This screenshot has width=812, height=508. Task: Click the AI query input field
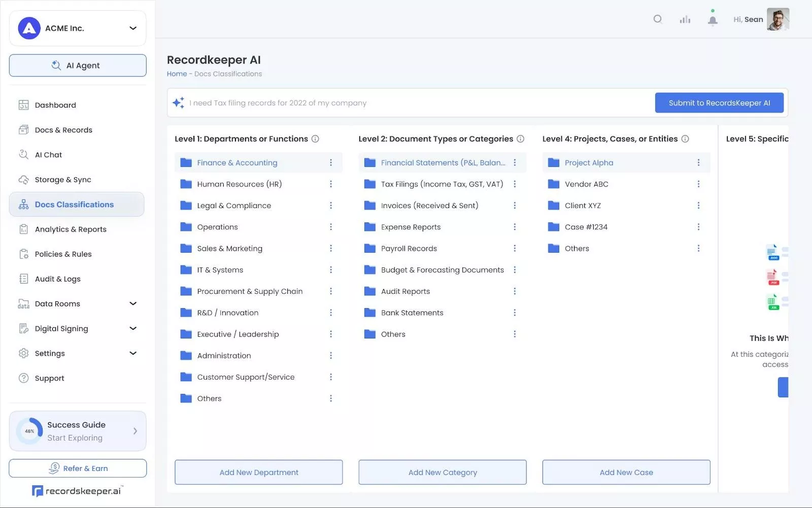coord(416,103)
